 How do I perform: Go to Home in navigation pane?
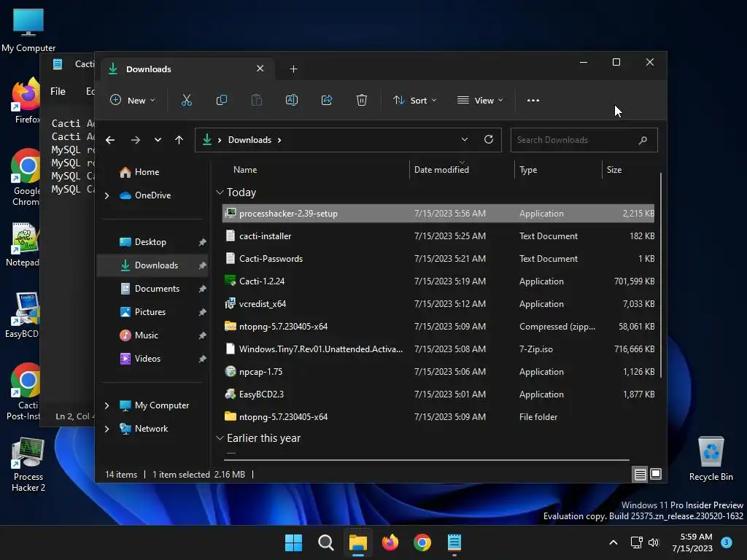pos(147,172)
